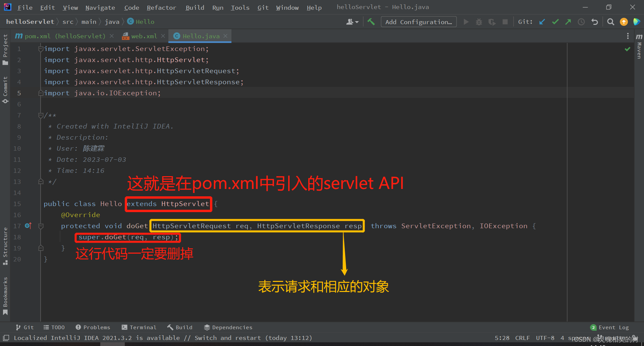
Task: Open the Project tool window
Action: (5, 49)
